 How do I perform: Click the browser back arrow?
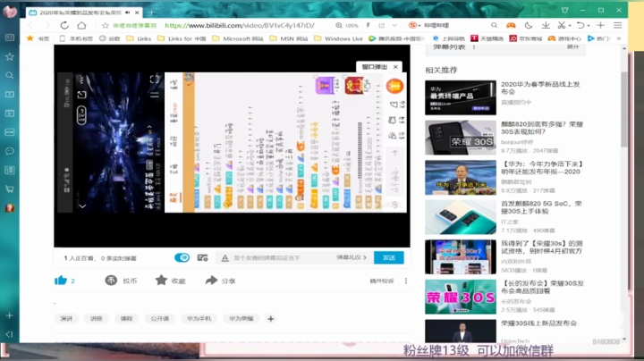tap(30, 25)
